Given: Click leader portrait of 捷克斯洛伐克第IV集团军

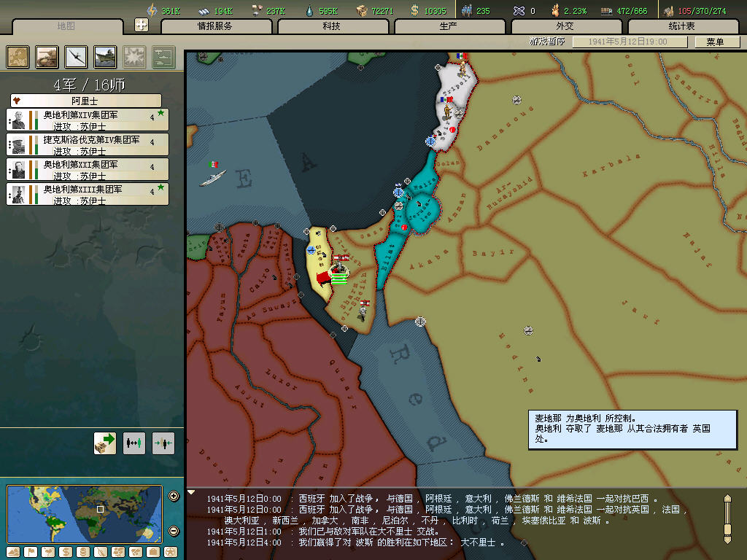Looking at the screenshot, I should (x=18, y=145).
